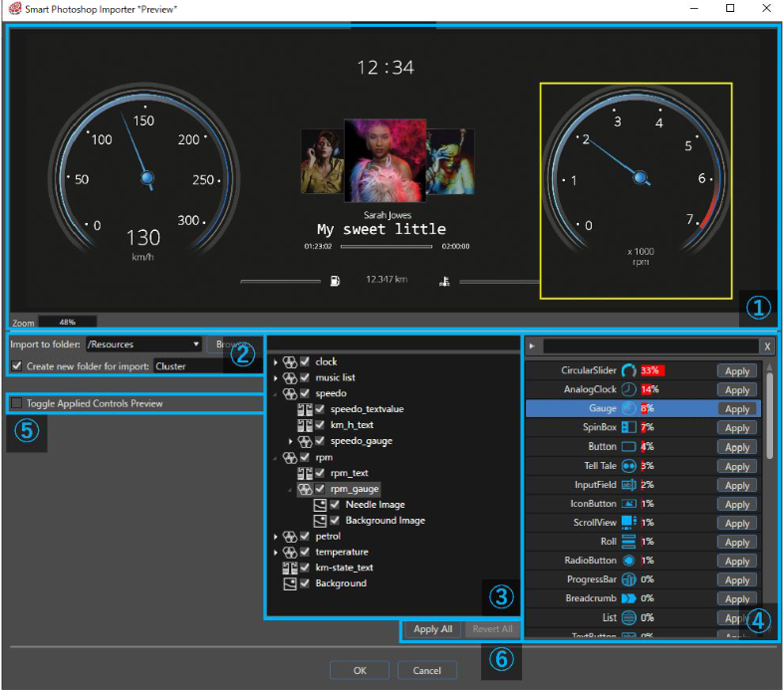Uncheck Create new folder for import

pos(17,365)
